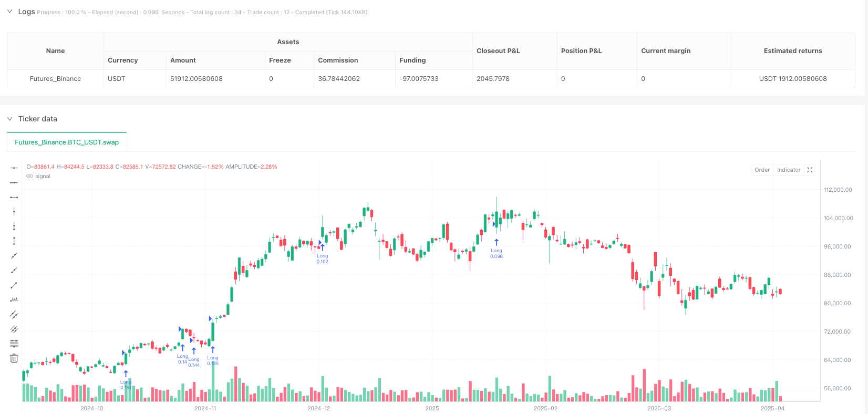Click the Futures_Binance name cell
This screenshot has width=868, height=414.
click(55, 79)
